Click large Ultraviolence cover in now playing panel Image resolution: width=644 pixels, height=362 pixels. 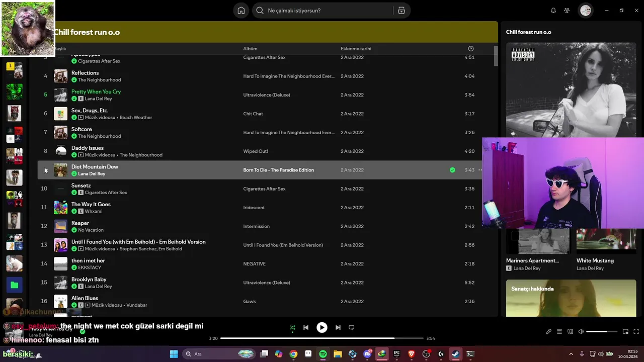click(571, 89)
